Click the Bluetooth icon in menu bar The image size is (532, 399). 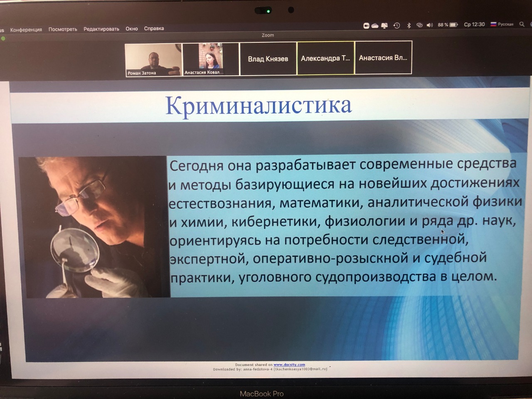coord(409,25)
